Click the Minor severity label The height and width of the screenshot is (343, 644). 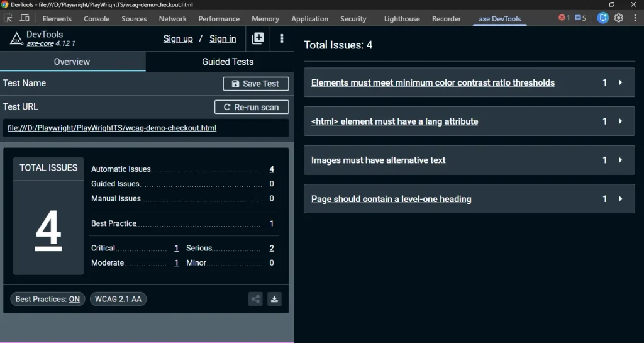196,263
